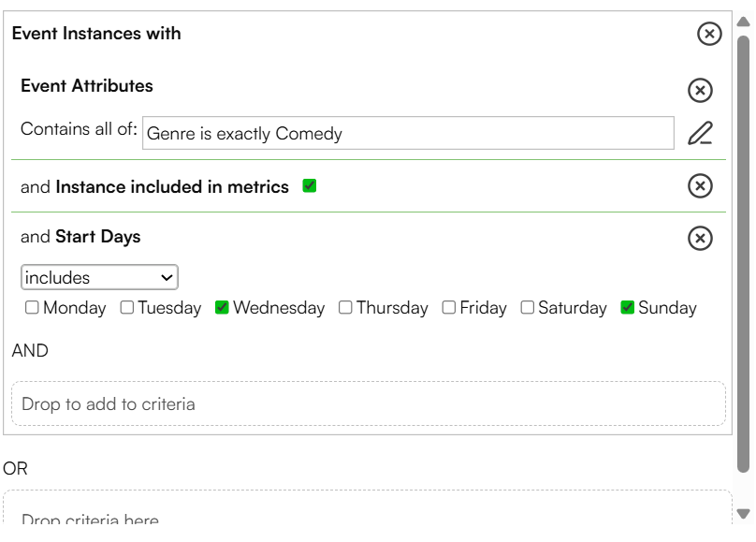Screen dimensions: 756x542
Task: Uncheck the Wednesday checkbox
Action: (x=222, y=307)
